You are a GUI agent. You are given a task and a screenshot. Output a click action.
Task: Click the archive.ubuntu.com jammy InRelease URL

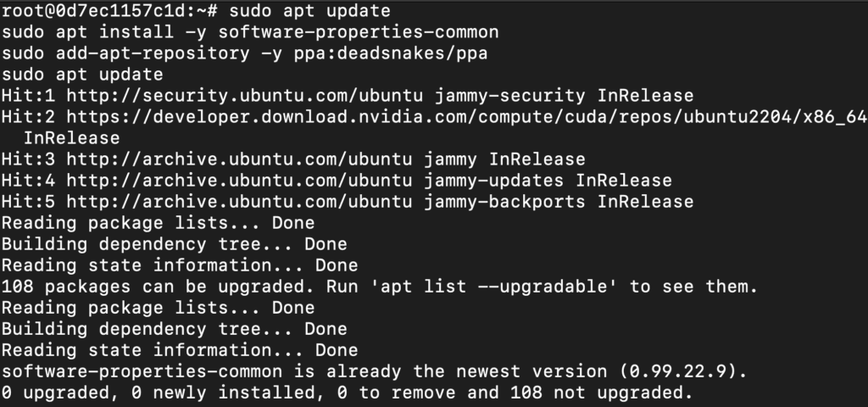pos(239,159)
